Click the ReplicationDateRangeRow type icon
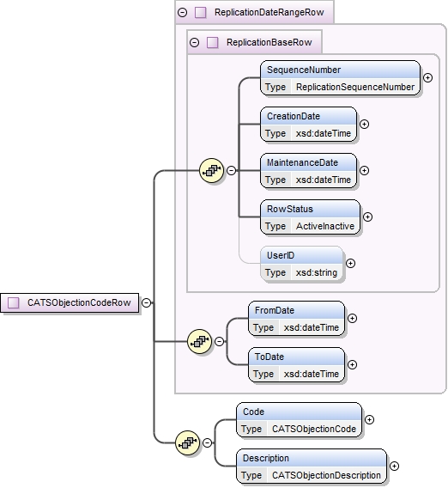The width and height of the screenshot is (448, 488). 201,12
